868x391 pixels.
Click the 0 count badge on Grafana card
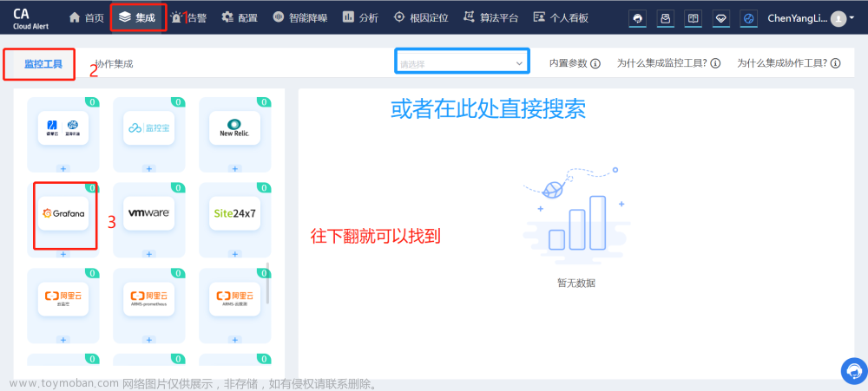(93, 188)
